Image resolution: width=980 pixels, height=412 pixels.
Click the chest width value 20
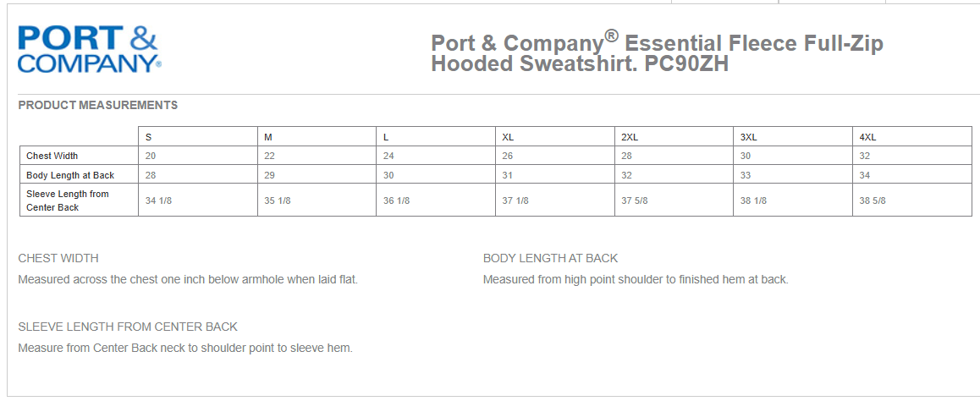pyautogui.click(x=151, y=156)
